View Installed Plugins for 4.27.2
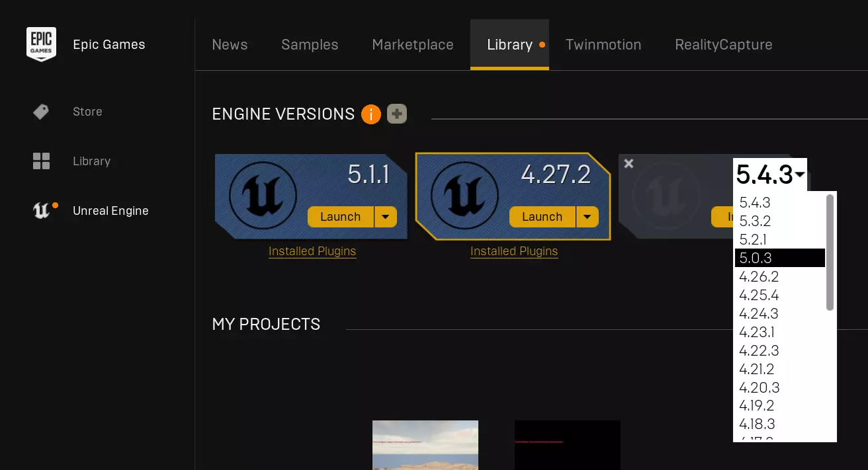Image resolution: width=868 pixels, height=470 pixels. pyautogui.click(x=514, y=251)
